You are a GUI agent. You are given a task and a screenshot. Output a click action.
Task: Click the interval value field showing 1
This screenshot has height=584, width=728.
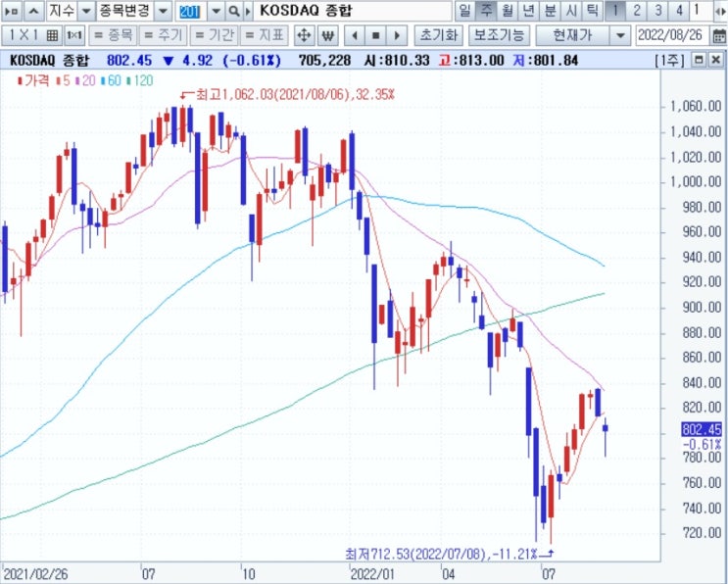pos(702,10)
